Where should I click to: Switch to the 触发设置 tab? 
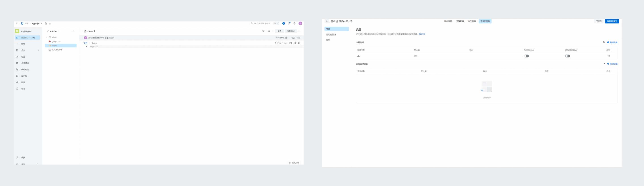coord(472,21)
